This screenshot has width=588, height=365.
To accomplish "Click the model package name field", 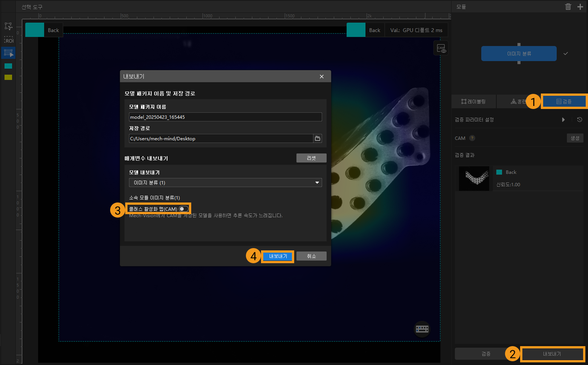I will (225, 117).
